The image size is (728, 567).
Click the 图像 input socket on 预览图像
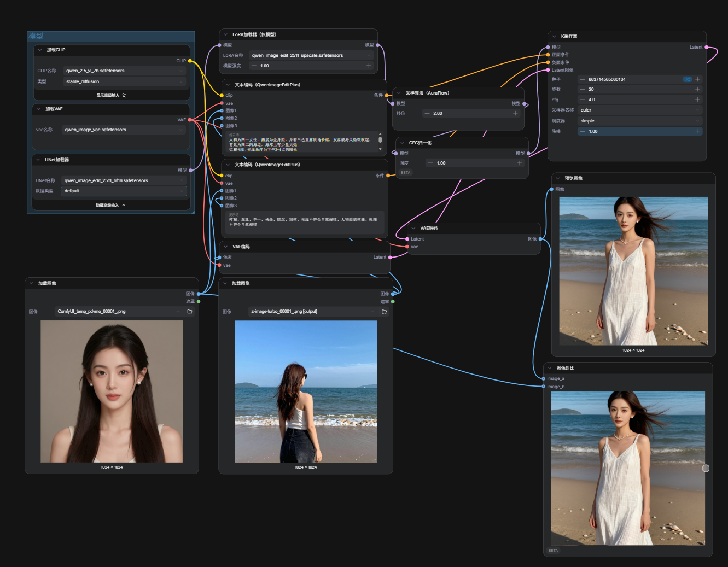pyautogui.click(x=551, y=189)
